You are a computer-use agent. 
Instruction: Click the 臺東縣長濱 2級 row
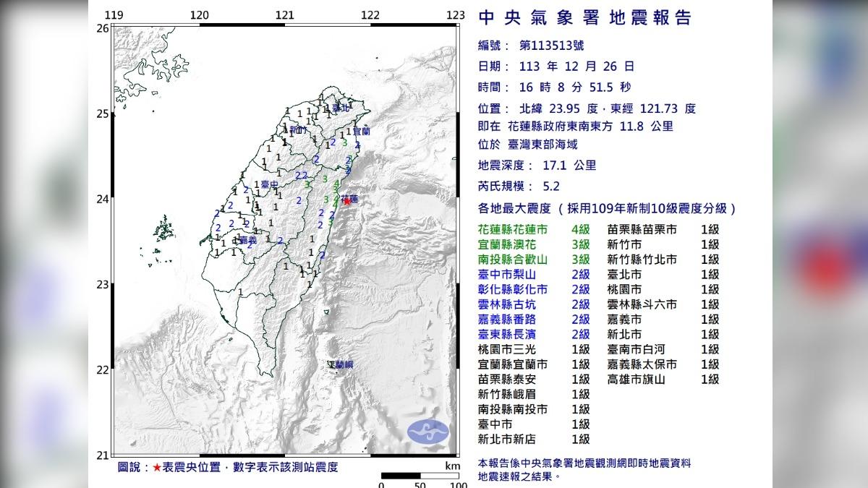click(534, 334)
